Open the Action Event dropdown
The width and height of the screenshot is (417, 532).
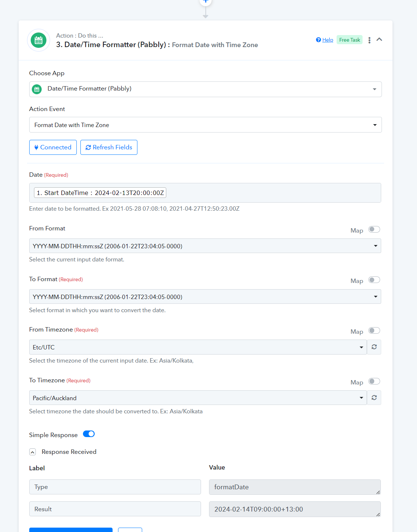pos(205,125)
